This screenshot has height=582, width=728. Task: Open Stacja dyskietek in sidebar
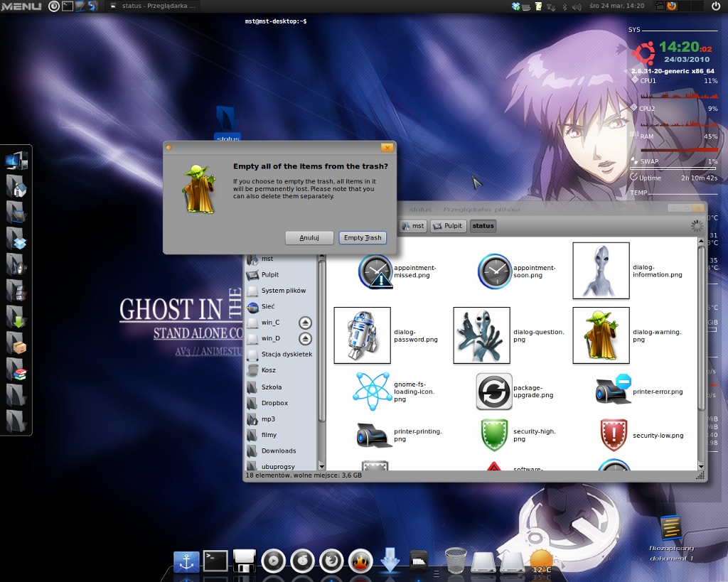(x=280, y=354)
